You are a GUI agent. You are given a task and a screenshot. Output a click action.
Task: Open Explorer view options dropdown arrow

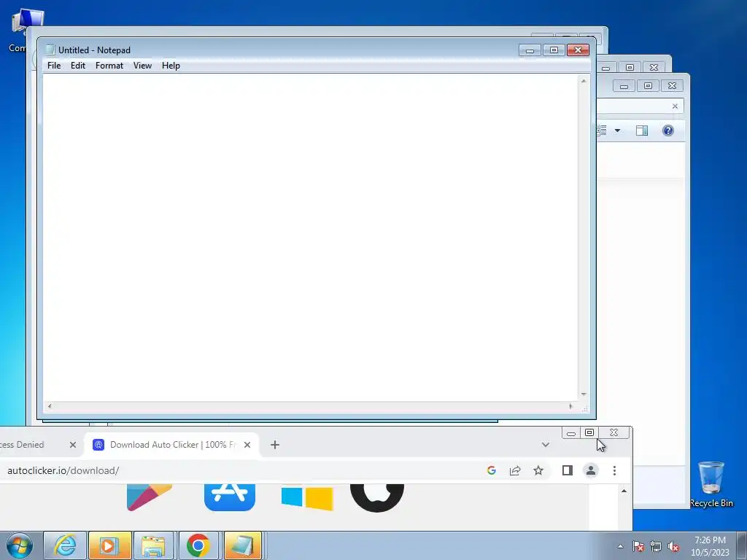[617, 131]
